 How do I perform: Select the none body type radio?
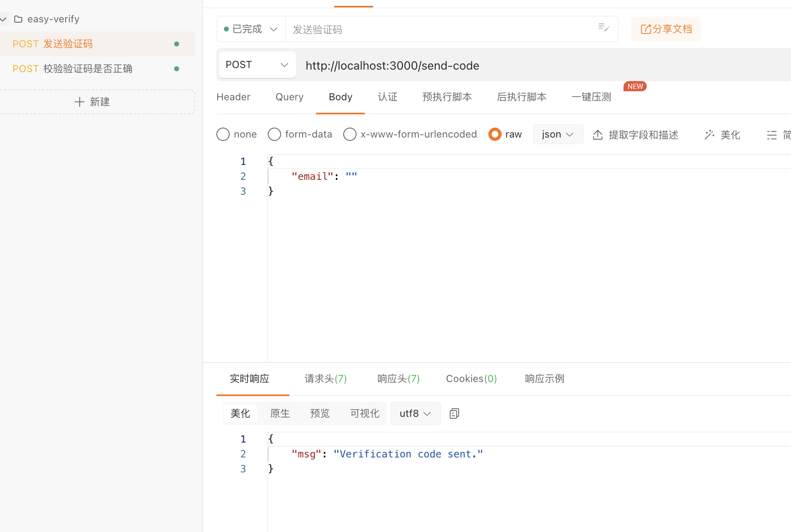coord(223,134)
